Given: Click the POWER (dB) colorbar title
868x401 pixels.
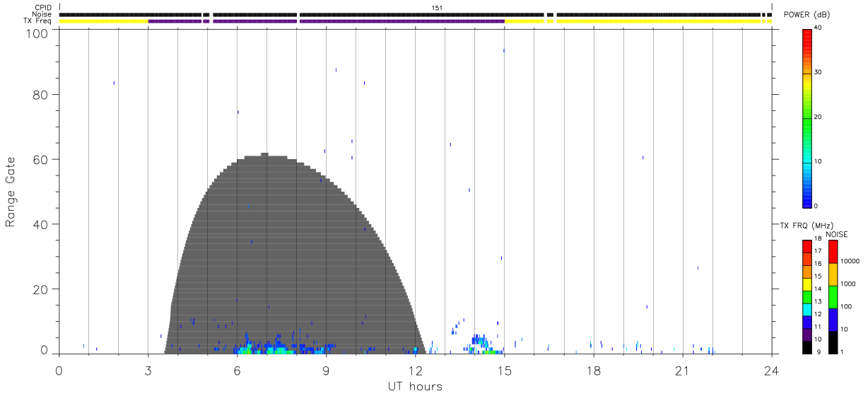Looking at the screenshot, I should pos(807,15).
